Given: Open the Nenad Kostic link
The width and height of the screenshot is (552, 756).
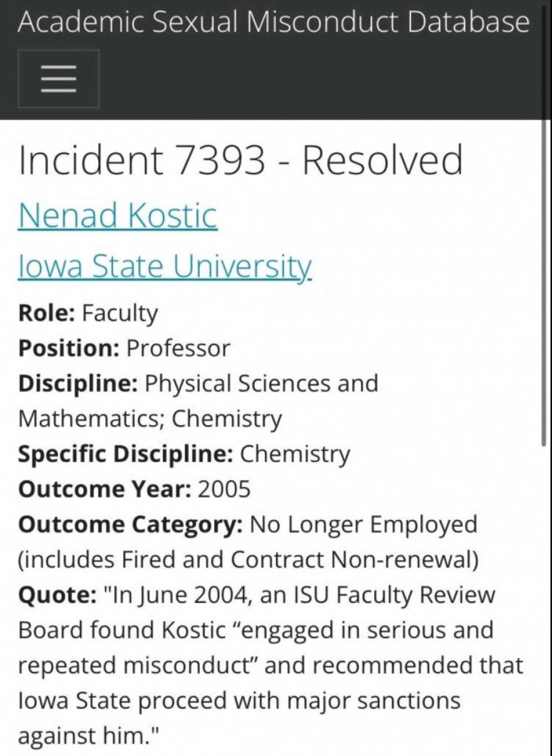Looking at the screenshot, I should (x=117, y=215).
